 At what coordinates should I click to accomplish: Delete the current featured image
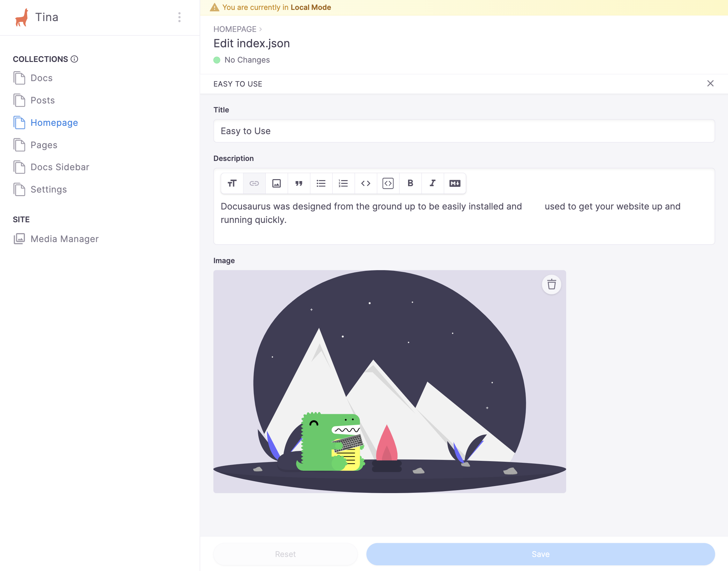[551, 284]
